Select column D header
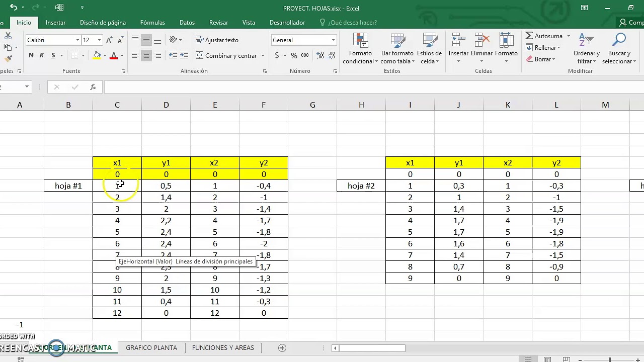Image resolution: width=644 pixels, height=362 pixels. 166,105
